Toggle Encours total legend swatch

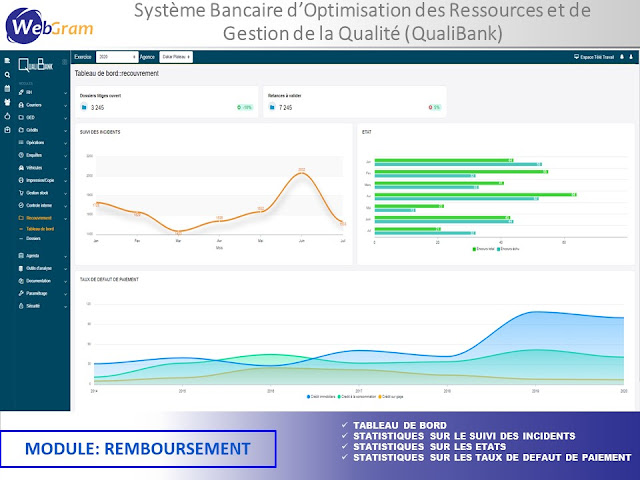point(474,249)
